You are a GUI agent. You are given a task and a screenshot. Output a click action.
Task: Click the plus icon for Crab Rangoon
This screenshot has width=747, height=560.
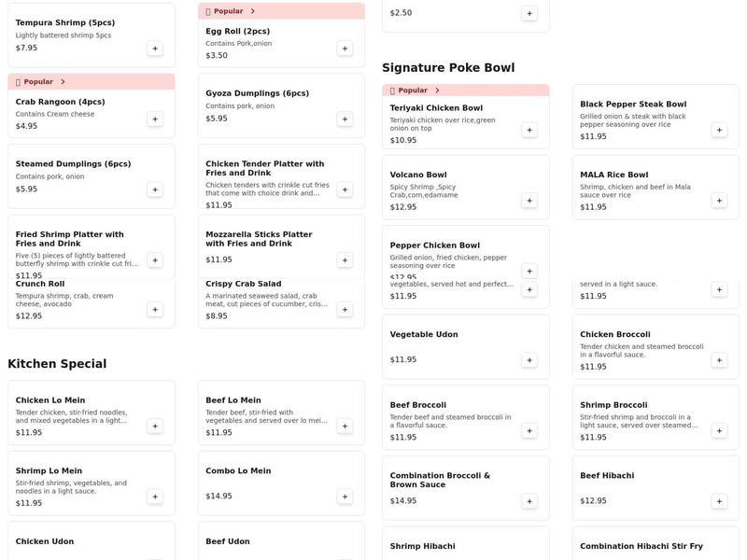click(156, 119)
